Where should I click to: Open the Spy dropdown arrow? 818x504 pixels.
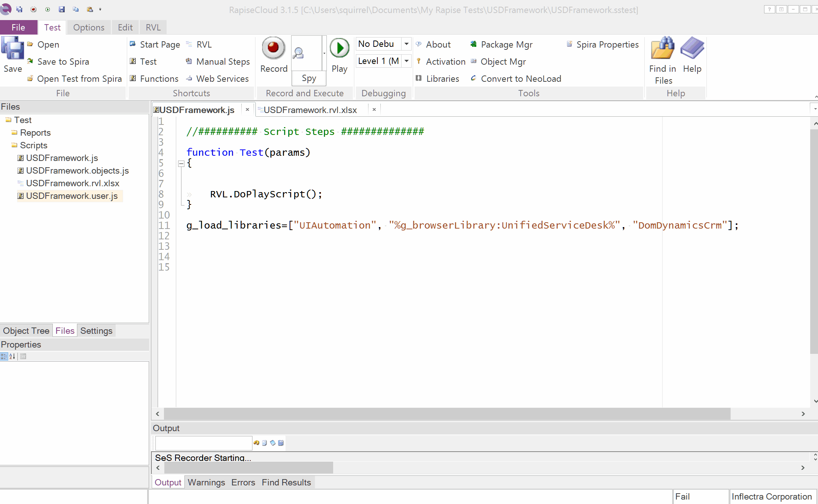(324, 53)
